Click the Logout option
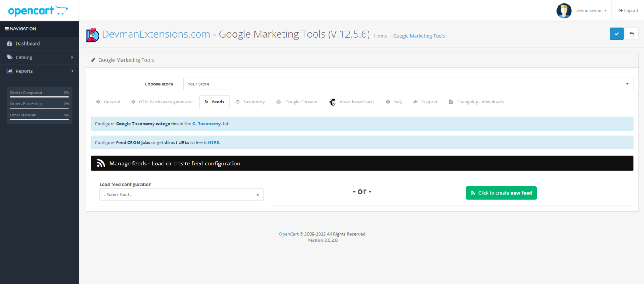This screenshot has height=284, width=644. pyautogui.click(x=628, y=10)
